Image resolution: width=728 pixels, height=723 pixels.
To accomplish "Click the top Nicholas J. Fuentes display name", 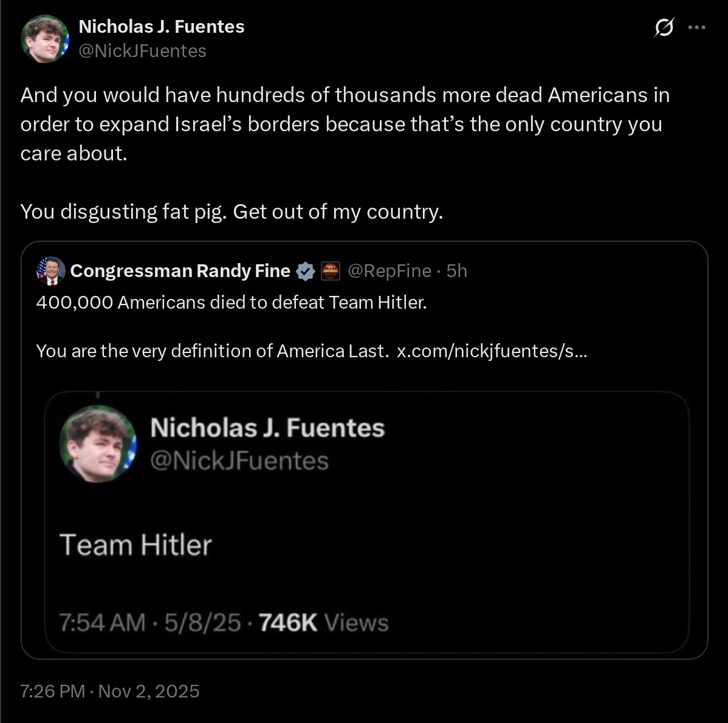I will coord(162,27).
